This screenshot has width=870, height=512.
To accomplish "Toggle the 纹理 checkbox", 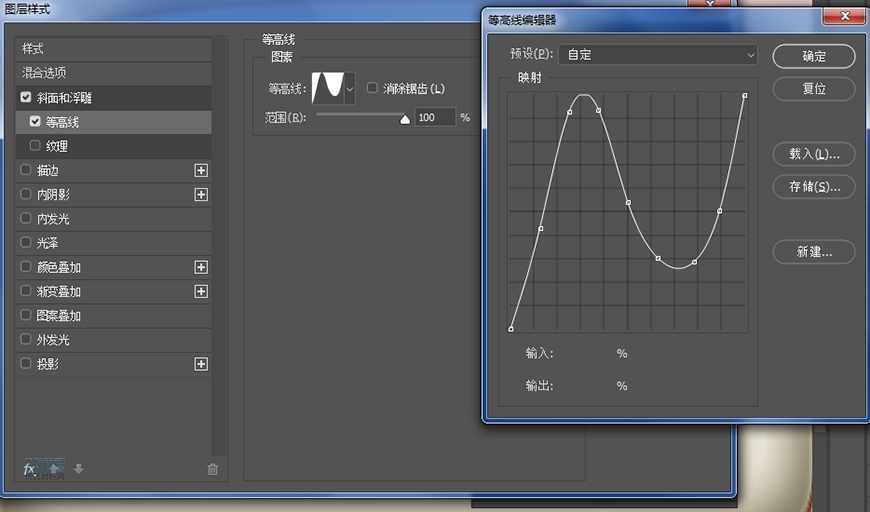I will click(36, 146).
